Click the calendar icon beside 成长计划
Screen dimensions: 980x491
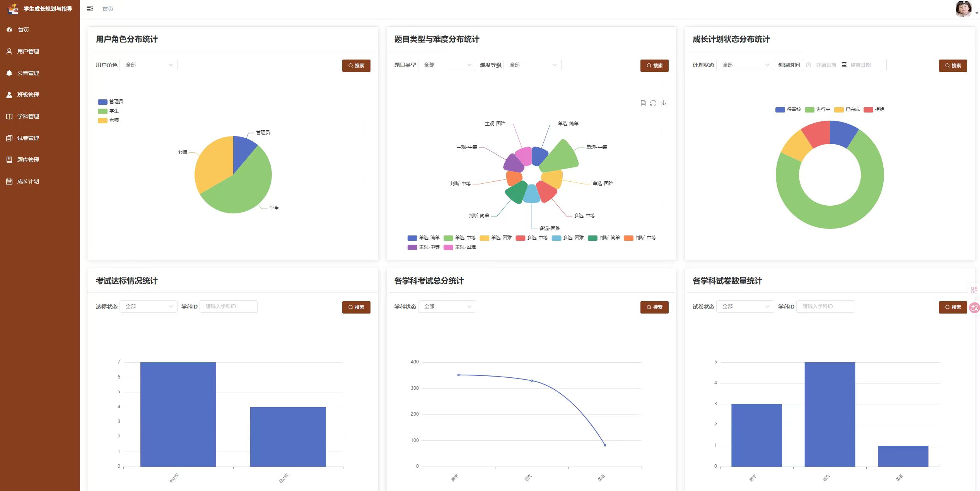[x=9, y=181]
